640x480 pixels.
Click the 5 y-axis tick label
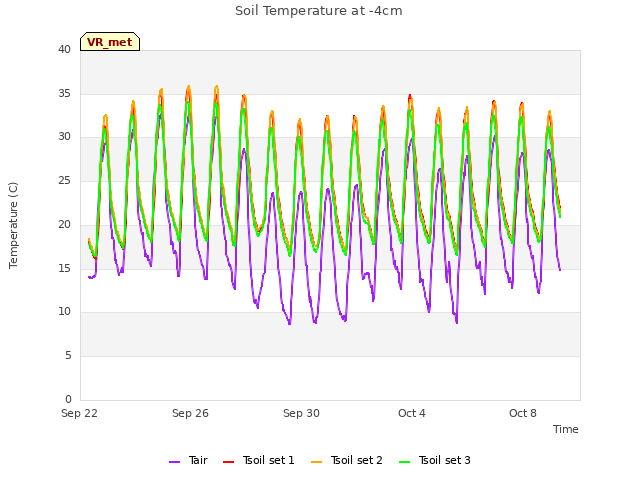click(68, 356)
